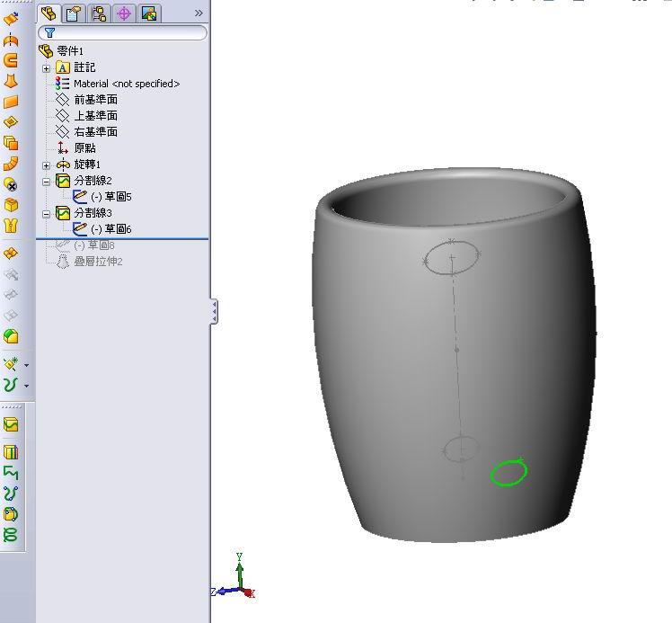Click the yellow Y-shaped surface icon
Viewport: 672px width, 623px height.
click(11, 226)
